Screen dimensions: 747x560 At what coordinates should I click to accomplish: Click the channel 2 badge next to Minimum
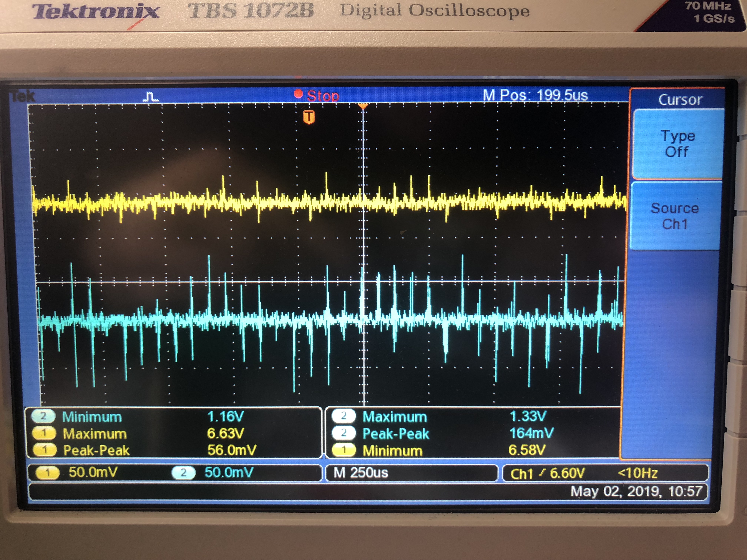(43, 416)
